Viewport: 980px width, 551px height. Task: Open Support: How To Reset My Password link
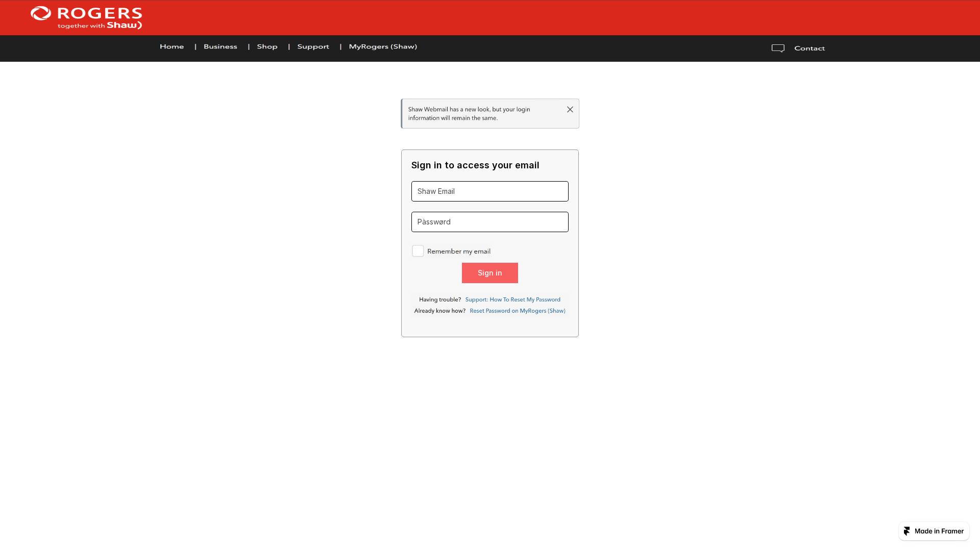(513, 299)
